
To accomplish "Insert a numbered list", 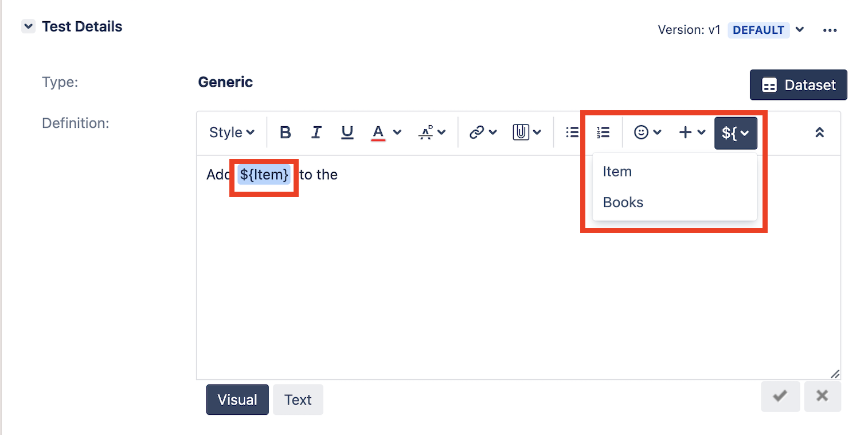I will 603,133.
